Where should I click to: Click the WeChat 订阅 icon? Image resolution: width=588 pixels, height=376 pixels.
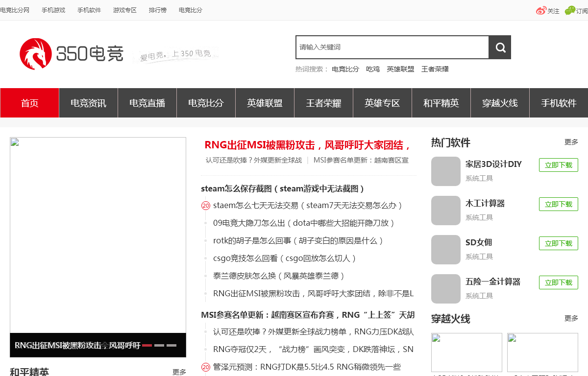coord(570,10)
